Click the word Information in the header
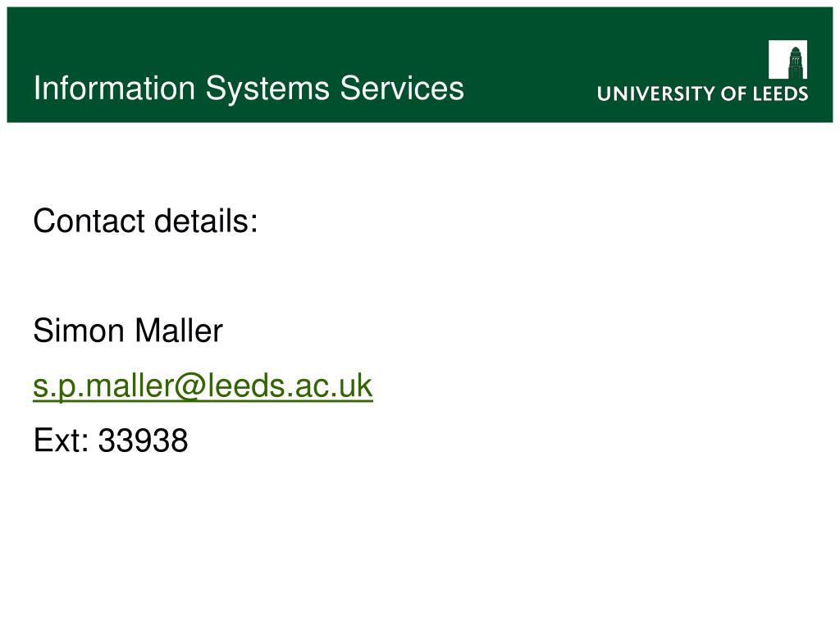Screen dimensions: 840x630 [114, 88]
